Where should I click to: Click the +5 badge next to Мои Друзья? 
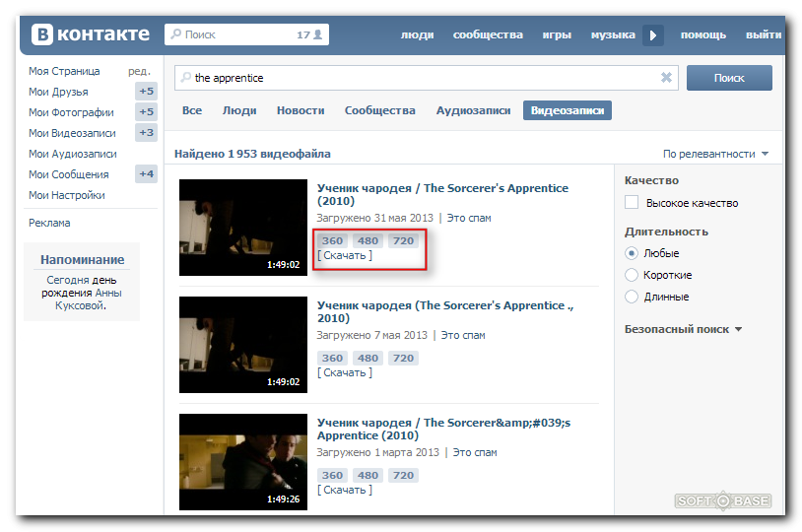[146, 91]
